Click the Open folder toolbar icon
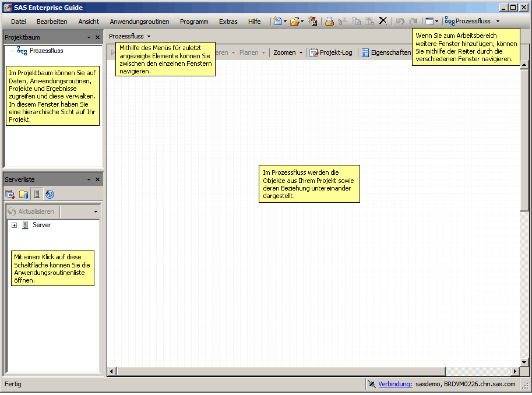The width and height of the screenshot is (532, 395). tap(294, 22)
